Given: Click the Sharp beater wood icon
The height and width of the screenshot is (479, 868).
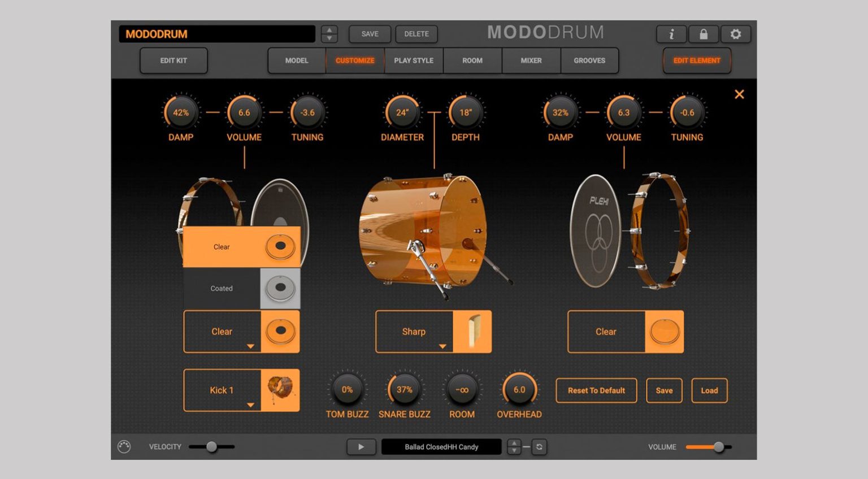Looking at the screenshot, I should coord(473,332).
